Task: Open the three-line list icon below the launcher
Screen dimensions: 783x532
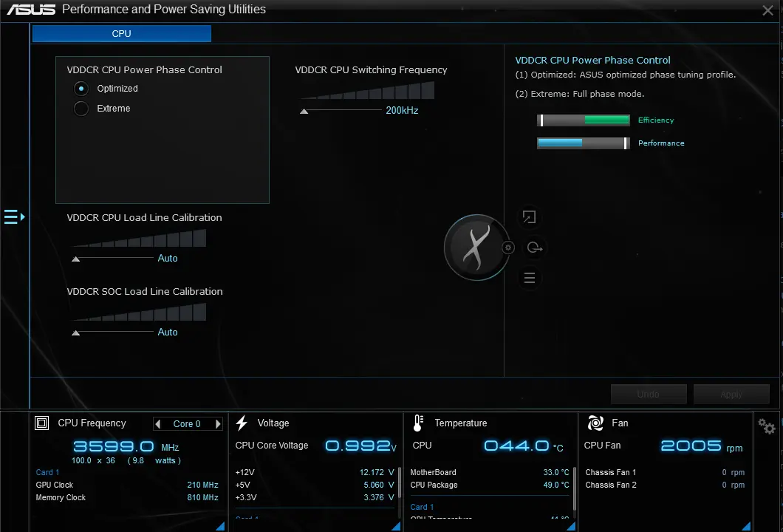Action: tap(530, 278)
